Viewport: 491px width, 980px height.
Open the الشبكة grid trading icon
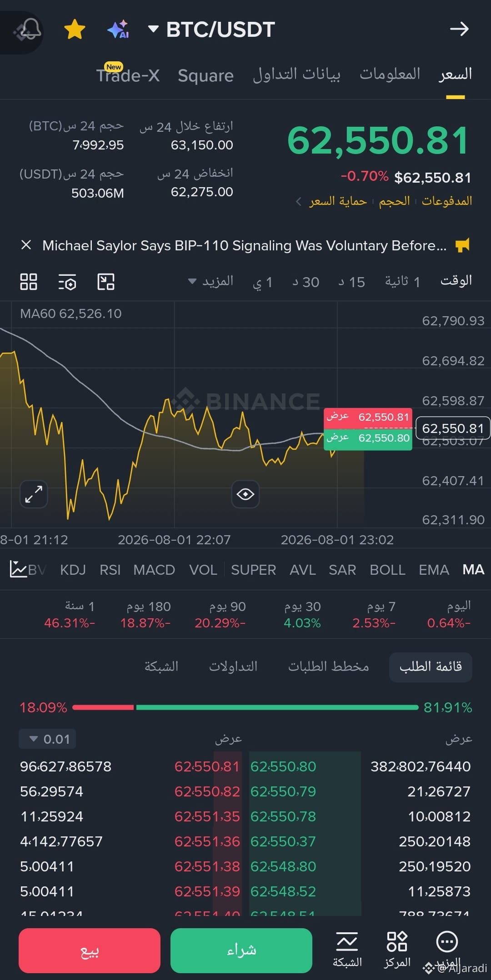[x=347, y=950]
